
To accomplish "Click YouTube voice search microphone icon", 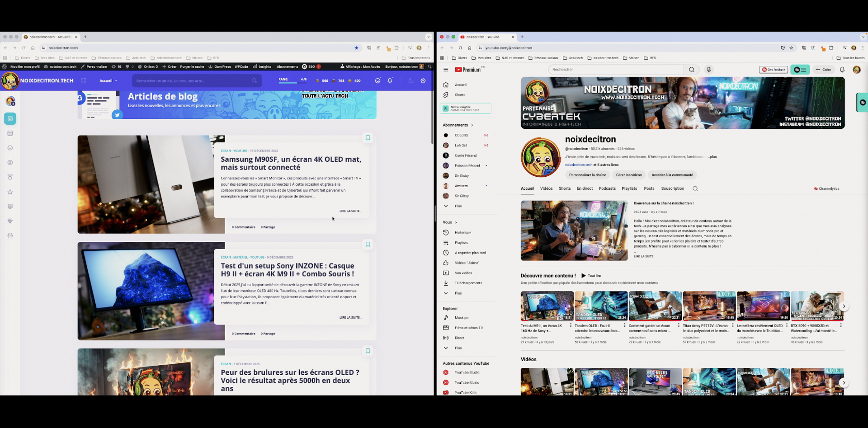I will (708, 70).
